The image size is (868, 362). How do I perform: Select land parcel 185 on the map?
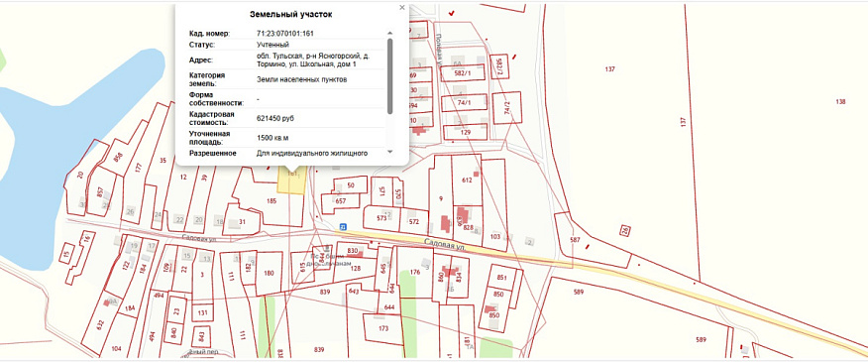pyautogui.click(x=271, y=200)
